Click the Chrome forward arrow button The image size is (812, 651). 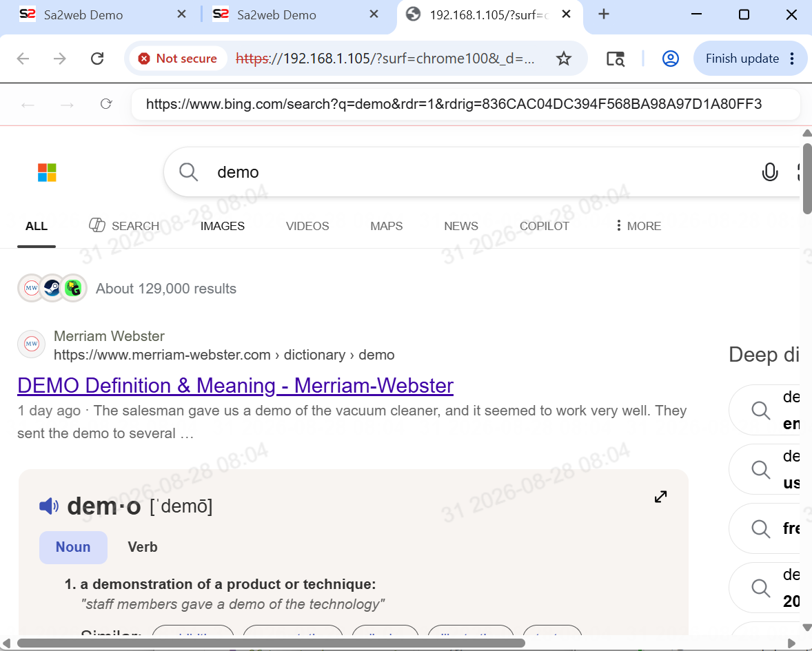(60, 59)
